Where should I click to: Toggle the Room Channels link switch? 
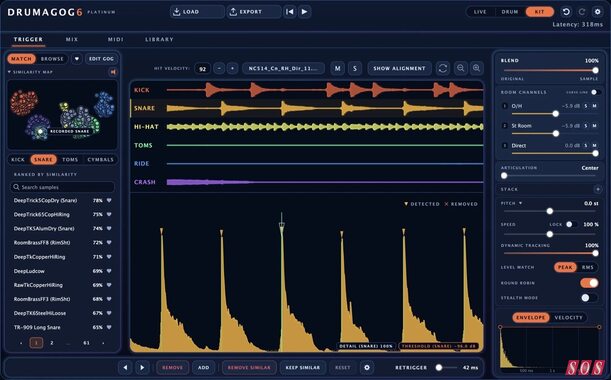click(595, 92)
